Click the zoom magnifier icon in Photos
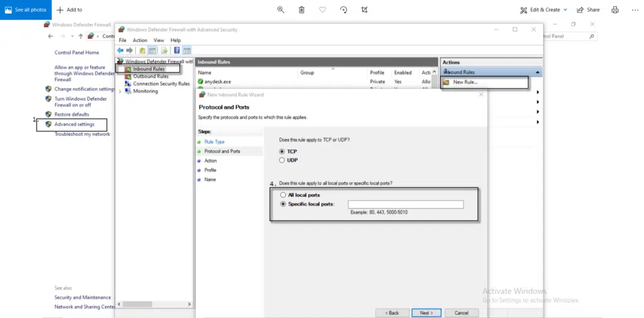Screen dimensions: 644x318 coord(281,10)
